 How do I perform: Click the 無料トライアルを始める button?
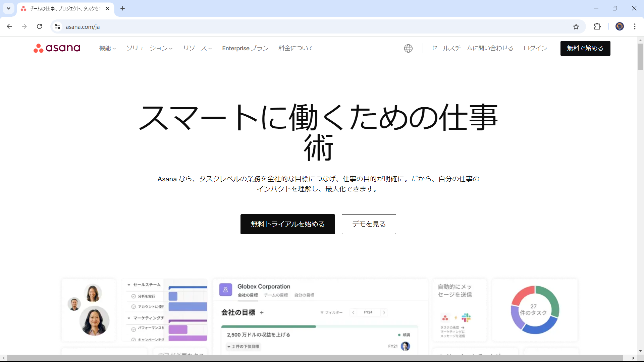288,224
